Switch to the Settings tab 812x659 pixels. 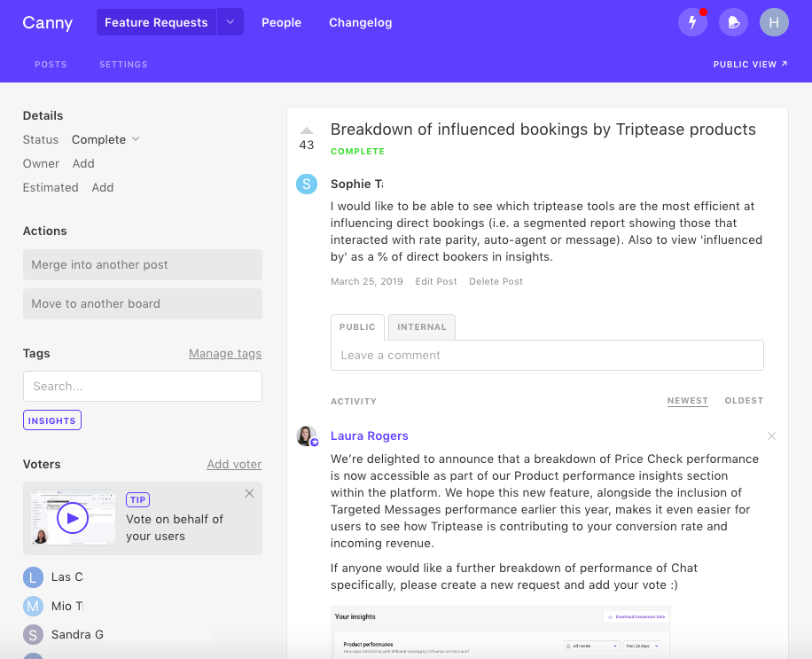point(123,64)
